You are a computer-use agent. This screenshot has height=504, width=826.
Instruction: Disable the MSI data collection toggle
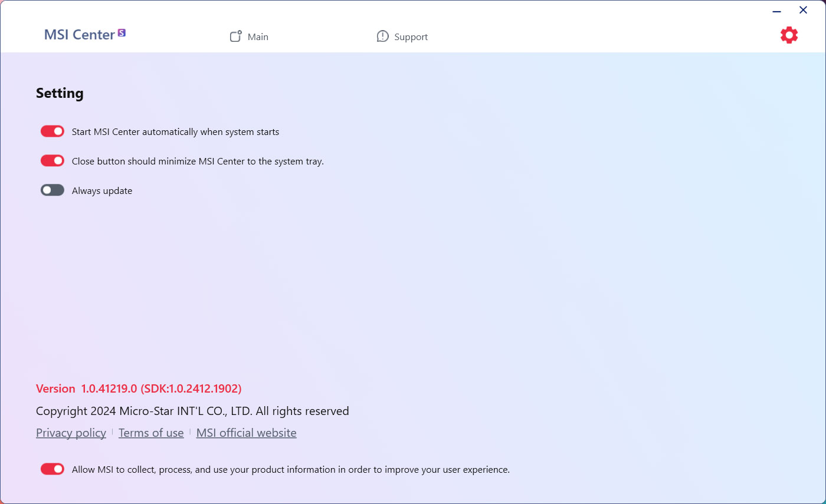[53, 469]
